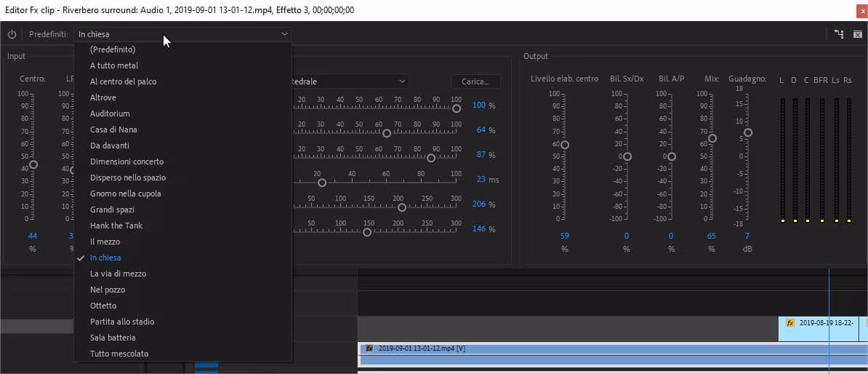
Task: Click the fx badge on the 2019-08-19 clip
Action: 790,323
